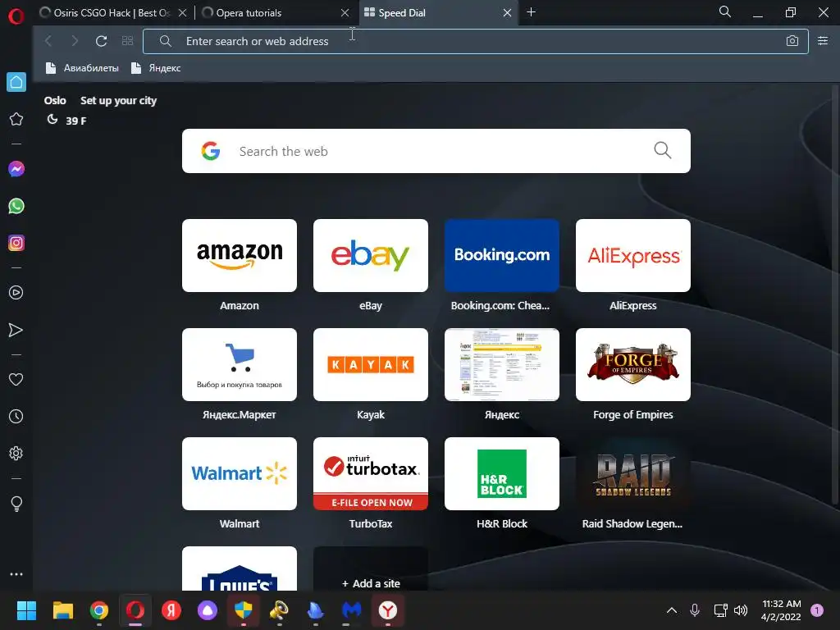
Task: Open the Player sidebar icon
Action: pos(16,293)
